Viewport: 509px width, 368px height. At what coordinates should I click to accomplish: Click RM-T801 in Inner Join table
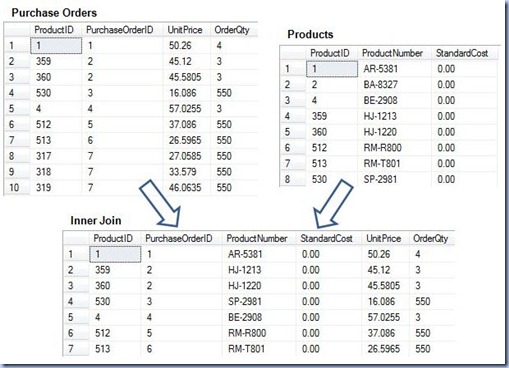click(x=246, y=349)
